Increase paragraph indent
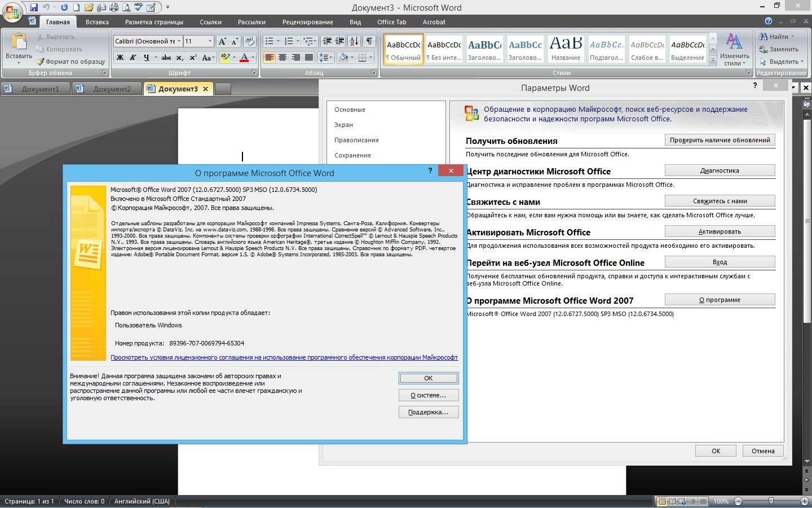Viewport: 812px width, 508px height. [x=340, y=41]
